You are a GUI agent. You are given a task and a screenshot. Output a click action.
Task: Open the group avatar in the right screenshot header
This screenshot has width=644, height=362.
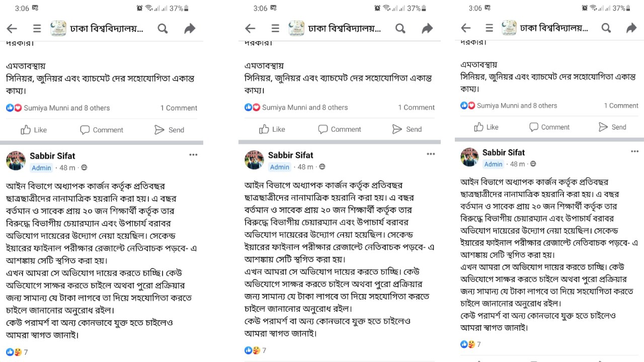509,28
